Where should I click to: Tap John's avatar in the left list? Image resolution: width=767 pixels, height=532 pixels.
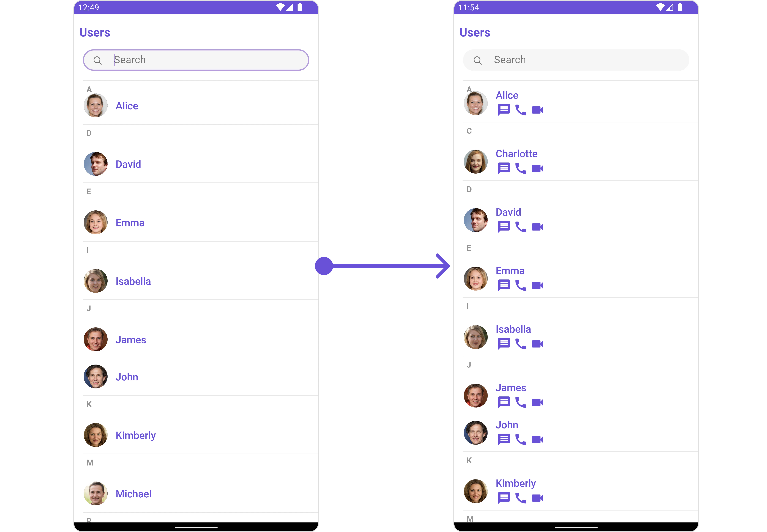click(x=95, y=376)
